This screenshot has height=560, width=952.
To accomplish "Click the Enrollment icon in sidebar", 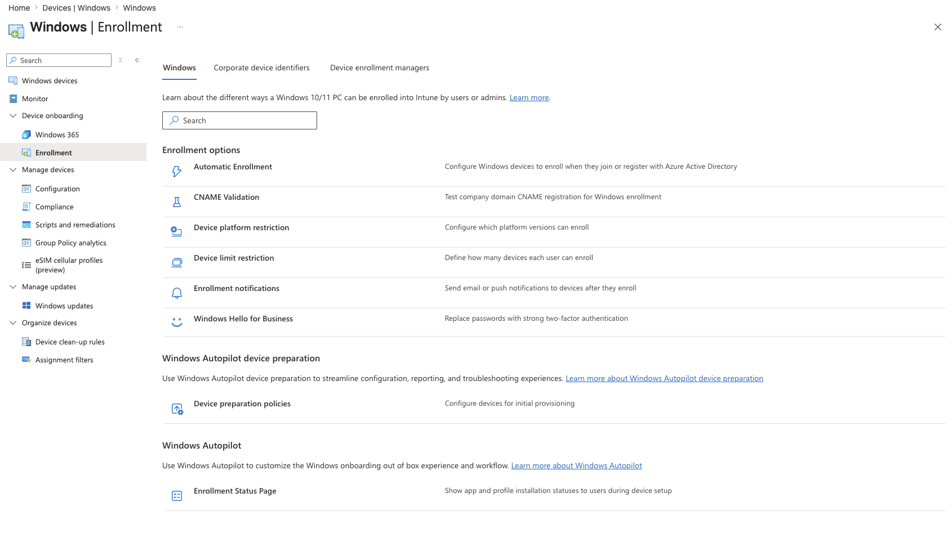I will pyautogui.click(x=26, y=153).
